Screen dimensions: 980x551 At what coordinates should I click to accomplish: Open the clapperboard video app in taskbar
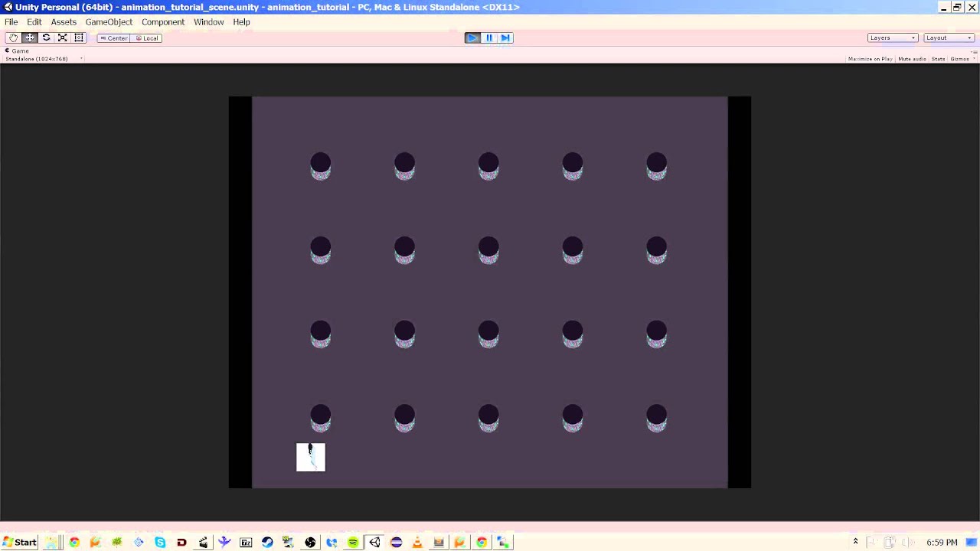[203, 542]
